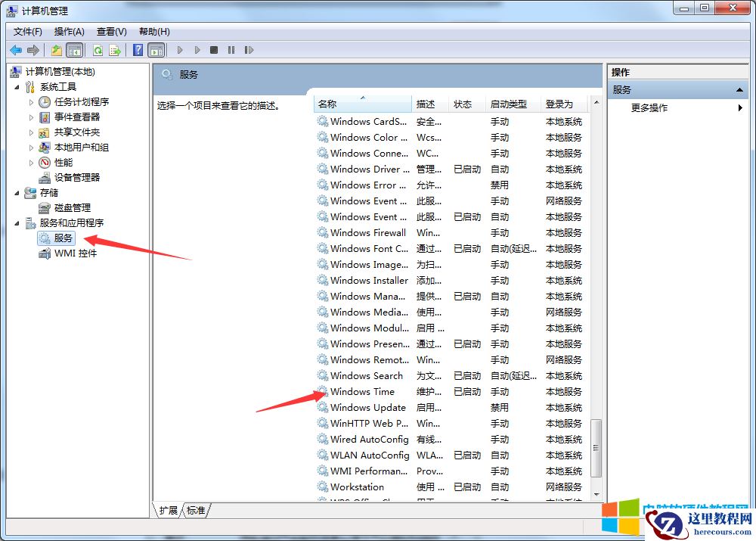Image resolution: width=756 pixels, height=541 pixels.
Task: Click the Forward arrow toolbar icon
Action: pos(33,50)
